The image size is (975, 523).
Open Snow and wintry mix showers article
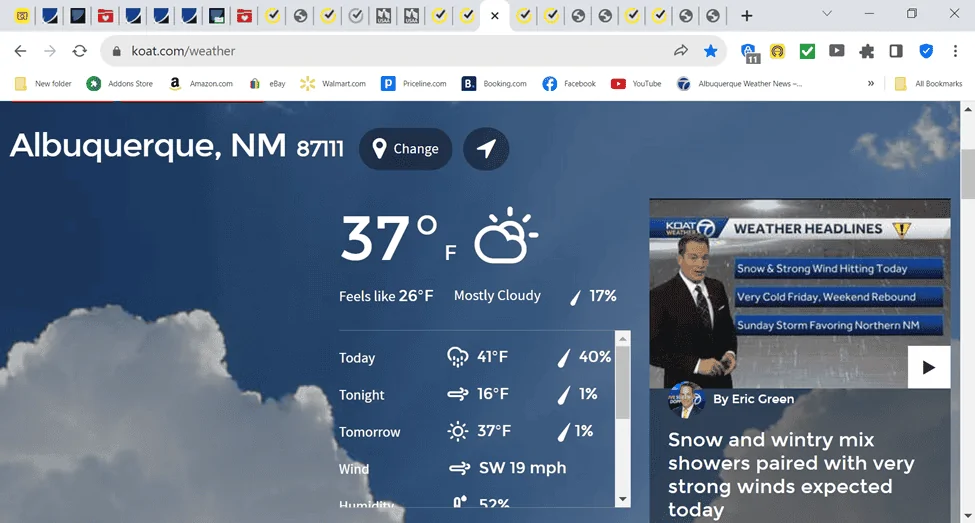tap(791, 474)
